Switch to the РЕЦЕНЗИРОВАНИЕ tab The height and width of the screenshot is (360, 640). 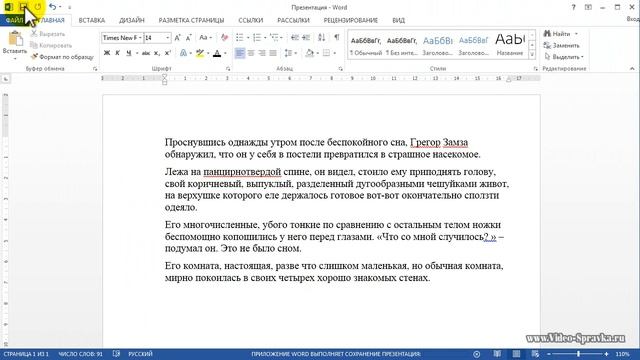click(351, 20)
